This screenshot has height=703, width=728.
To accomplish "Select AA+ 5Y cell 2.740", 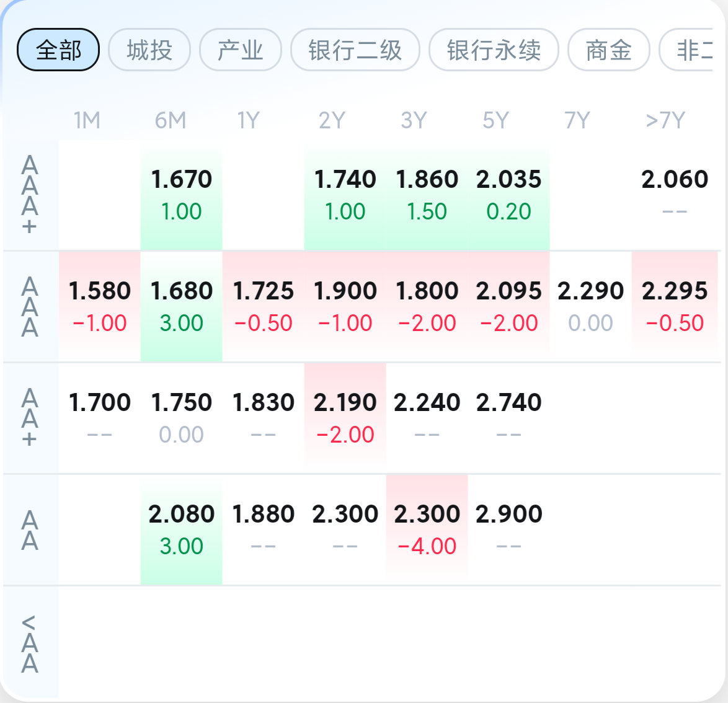I will 509,418.
